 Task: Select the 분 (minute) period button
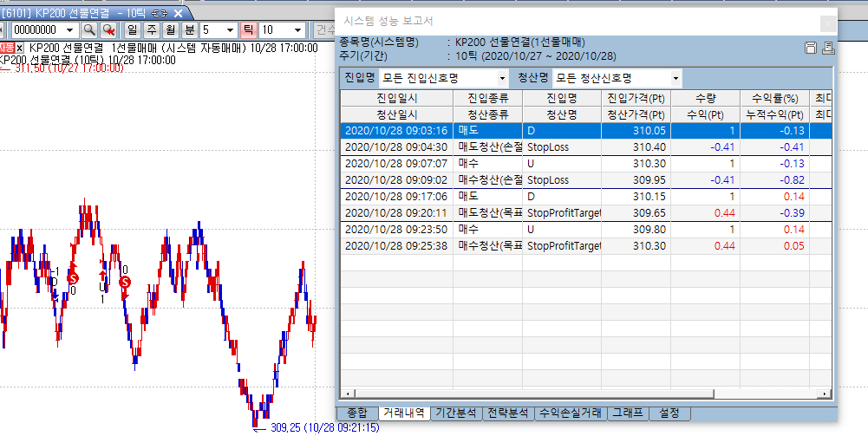(x=188, y=29)
